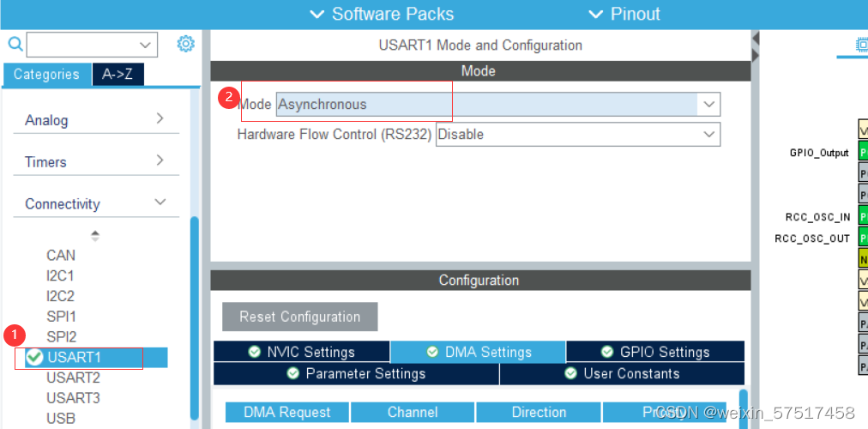868x429 pixels.
Task: Click the DMA Request column header
Action: 287,413
